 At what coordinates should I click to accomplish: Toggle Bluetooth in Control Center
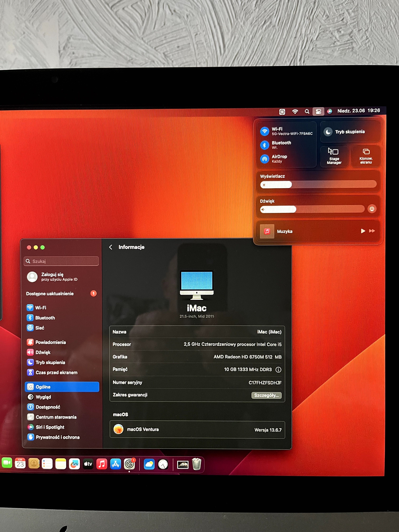point(265,145)
